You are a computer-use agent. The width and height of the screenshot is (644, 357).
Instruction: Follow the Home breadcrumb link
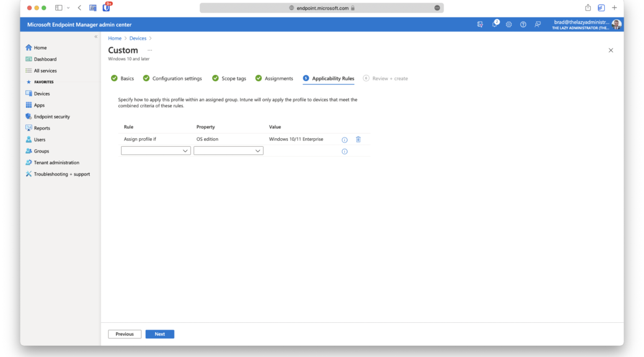click(x=115, y=38)
